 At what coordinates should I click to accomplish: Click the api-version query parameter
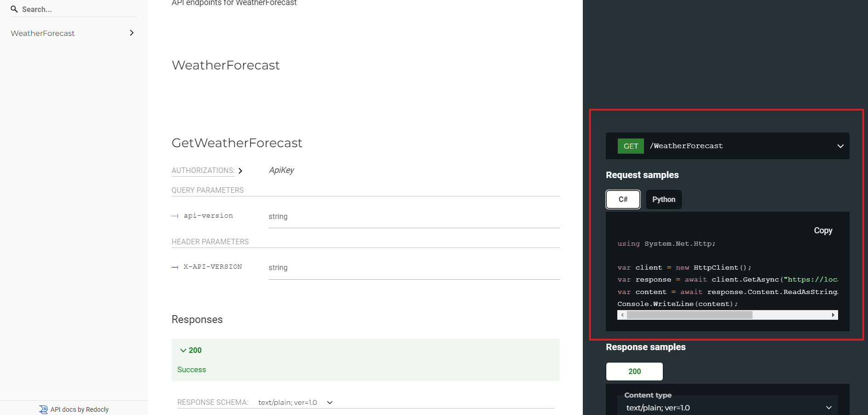(x=208, y=215)
